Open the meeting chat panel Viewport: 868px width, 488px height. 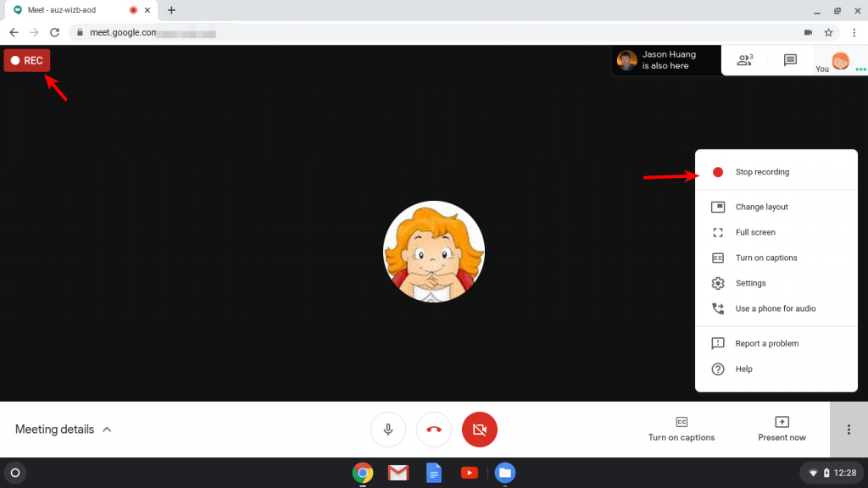tap(790, 60)
